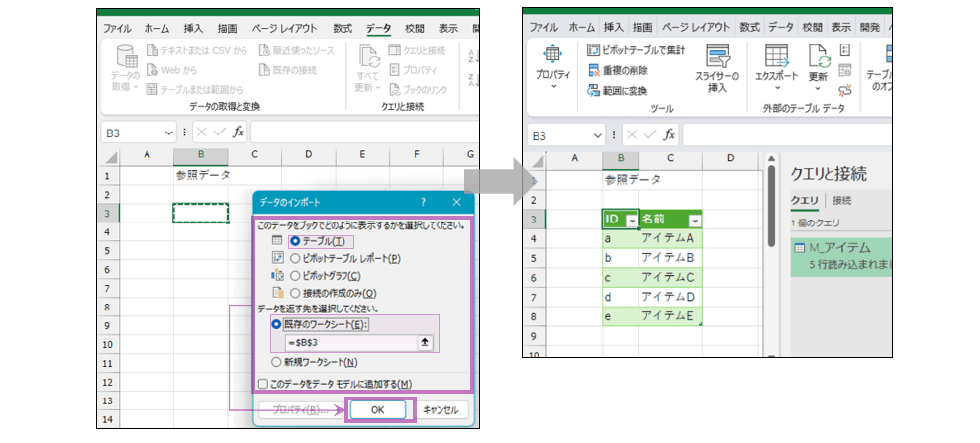980x443 pixels.
Task: Open the name box dropdown in left window
Action: pyautogui.click(x=168, y=133)
